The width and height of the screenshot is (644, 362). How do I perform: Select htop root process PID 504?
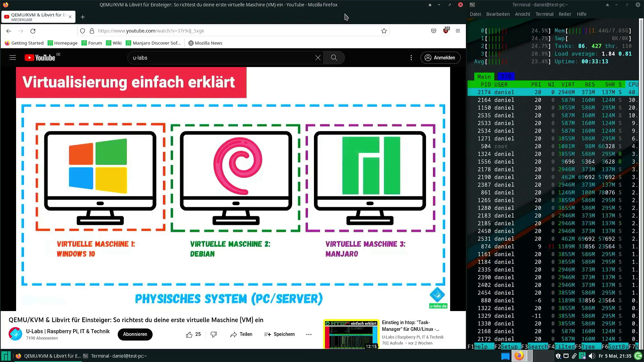click(553, 146)
